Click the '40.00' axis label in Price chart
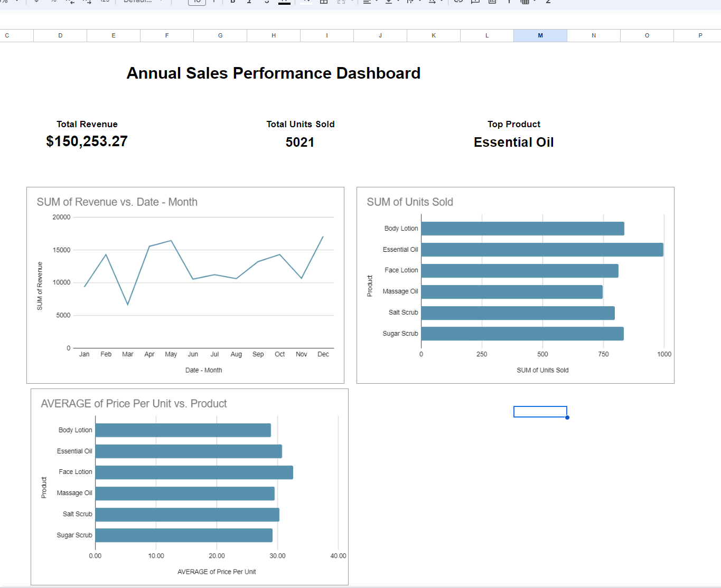This screenshot has height=588, width=721. pyautogui.click(x=338, y=556)
